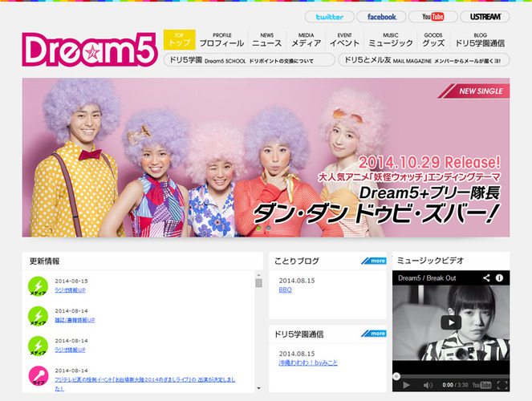Select the second gray carousel dot

tap(268, 228)
